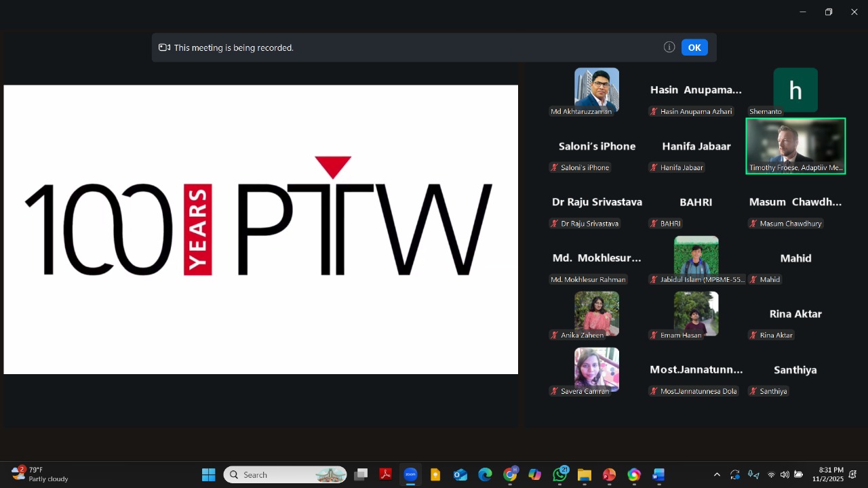Click the muted mic icon for Hanifa Jabaar
This screenshot has width=868, height=488.
click(x=654, y=167)
